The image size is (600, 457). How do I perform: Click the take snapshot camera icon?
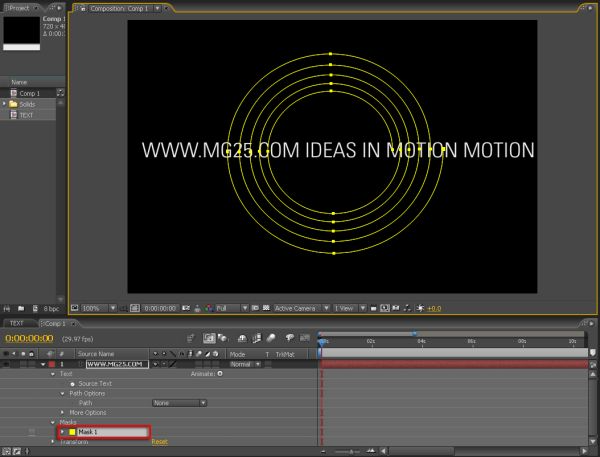coord(186,308)
